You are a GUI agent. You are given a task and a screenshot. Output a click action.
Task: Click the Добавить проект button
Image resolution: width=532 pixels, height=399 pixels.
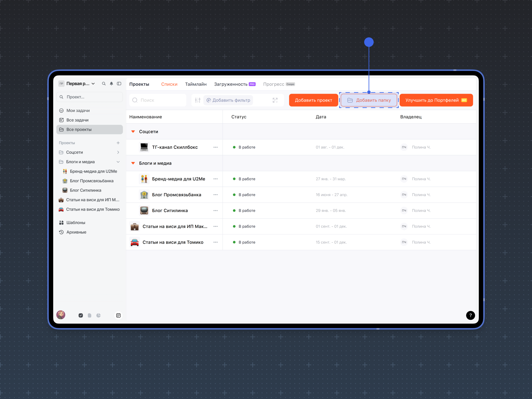[x=313, y=100]
